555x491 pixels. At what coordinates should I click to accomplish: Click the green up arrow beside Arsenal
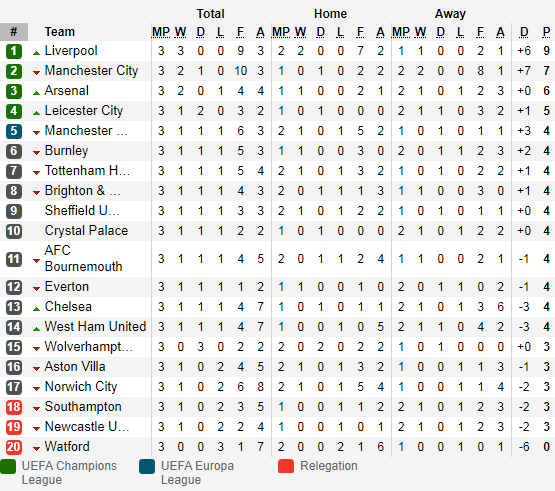click(x=36, y=93)
